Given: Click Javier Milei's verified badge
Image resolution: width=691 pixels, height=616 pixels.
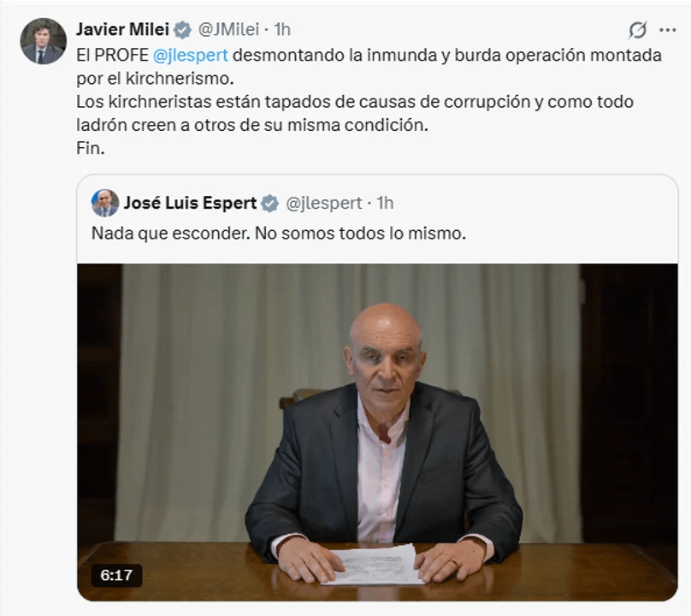Looking at the screenshot, I should pos(182,30).
